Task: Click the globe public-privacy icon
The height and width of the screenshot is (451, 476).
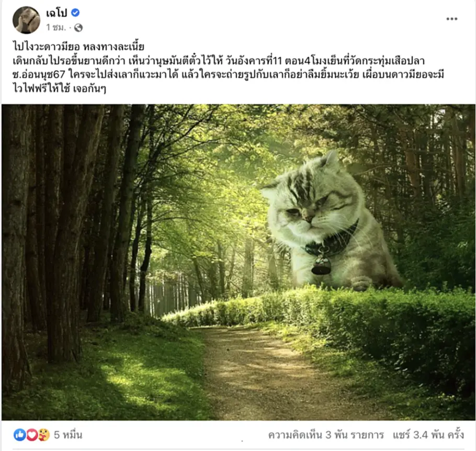Action: pyautogui.click(x=78, y=28)
